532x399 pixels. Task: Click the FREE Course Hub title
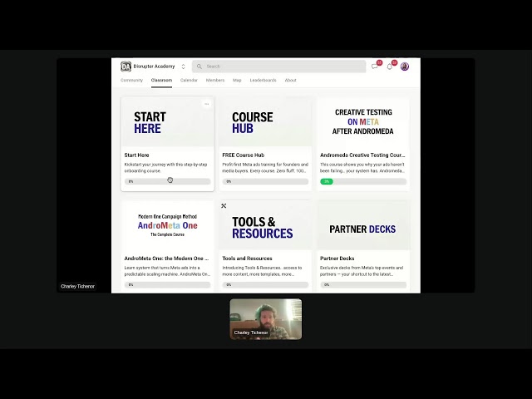[x=244, y=155]
